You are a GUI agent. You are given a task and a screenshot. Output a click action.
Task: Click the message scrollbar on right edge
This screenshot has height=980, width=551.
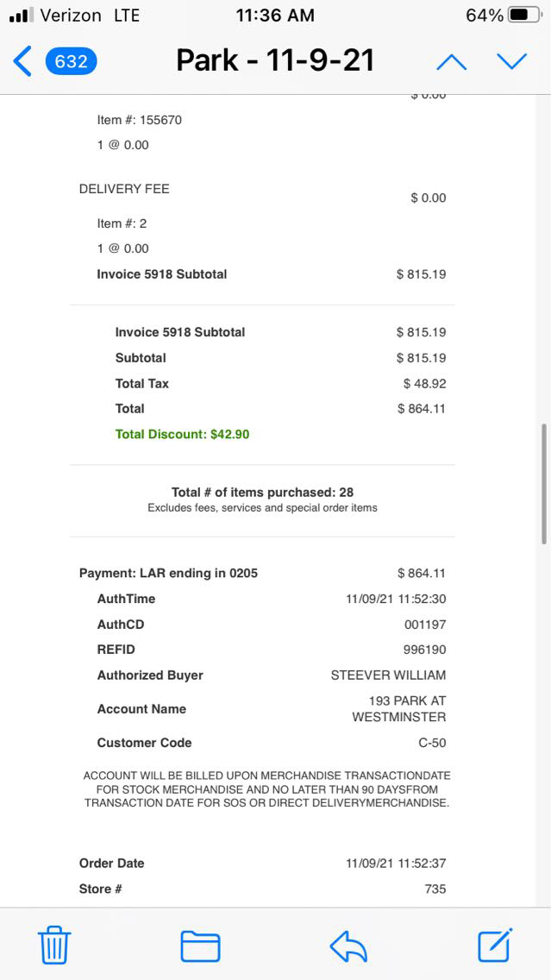click(543, 483)
